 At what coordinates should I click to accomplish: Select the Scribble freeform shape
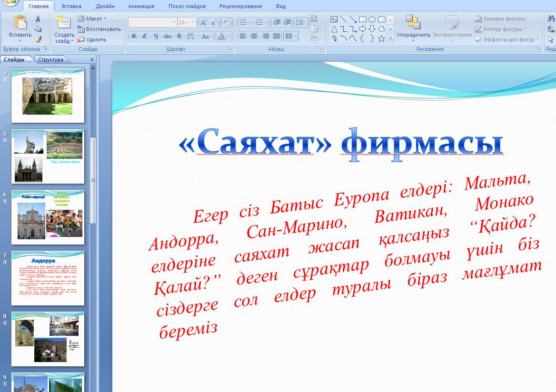pos(334,39)
